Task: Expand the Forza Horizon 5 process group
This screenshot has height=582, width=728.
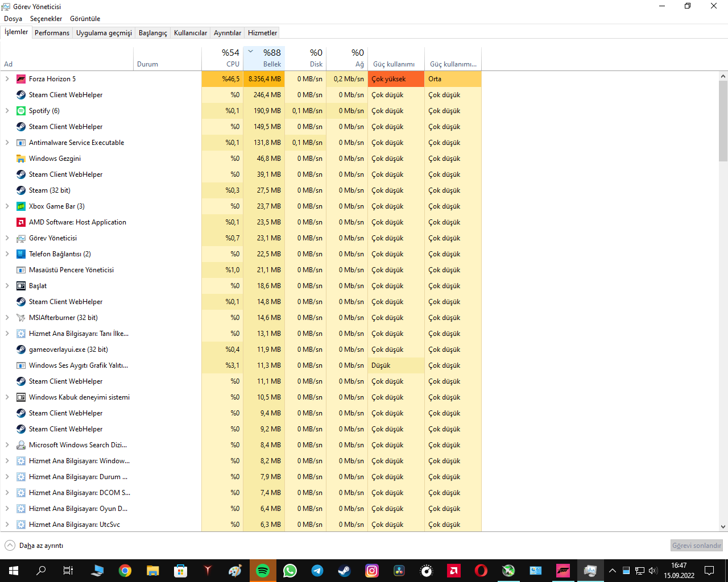Action: tap(7, 79)
